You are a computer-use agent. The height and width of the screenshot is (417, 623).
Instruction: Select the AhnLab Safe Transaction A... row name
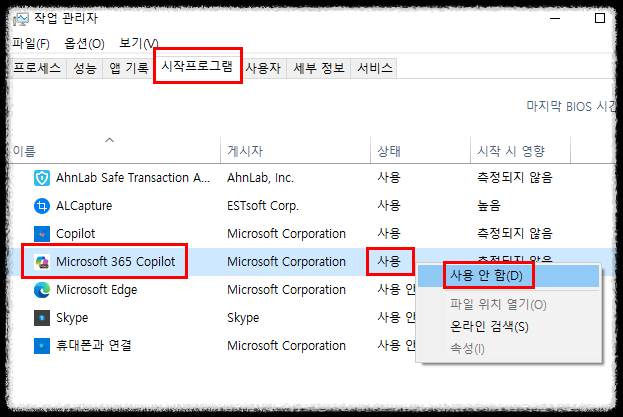click(133, 178)
